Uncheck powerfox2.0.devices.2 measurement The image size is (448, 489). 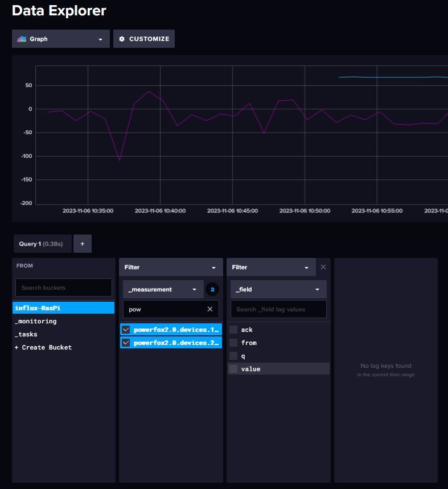click(126, 343)
